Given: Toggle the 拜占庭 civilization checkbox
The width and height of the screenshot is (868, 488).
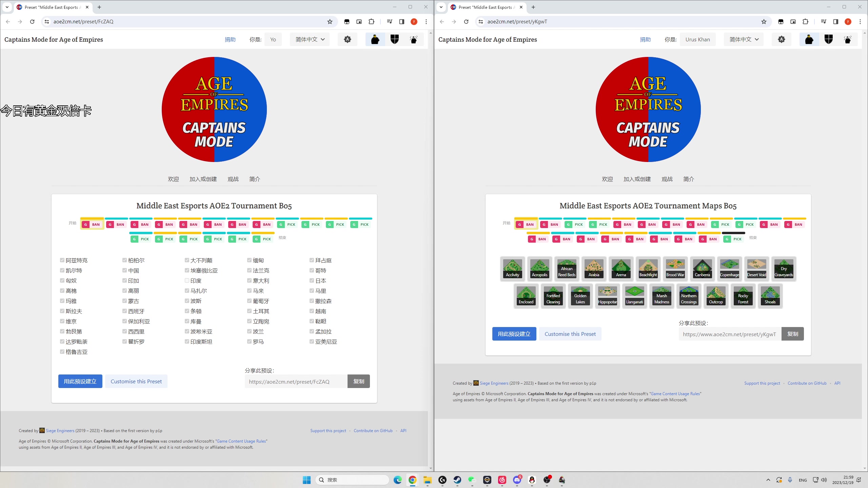Looking at the screenshot, I should pyautogui.click(x=312, y=260).
